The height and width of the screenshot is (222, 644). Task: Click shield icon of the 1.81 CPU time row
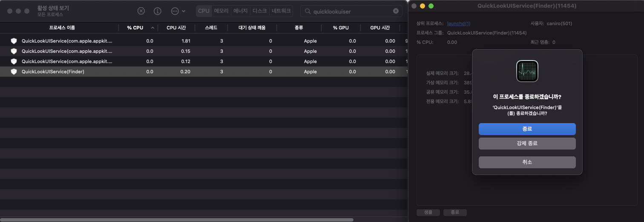coord(14,41)
